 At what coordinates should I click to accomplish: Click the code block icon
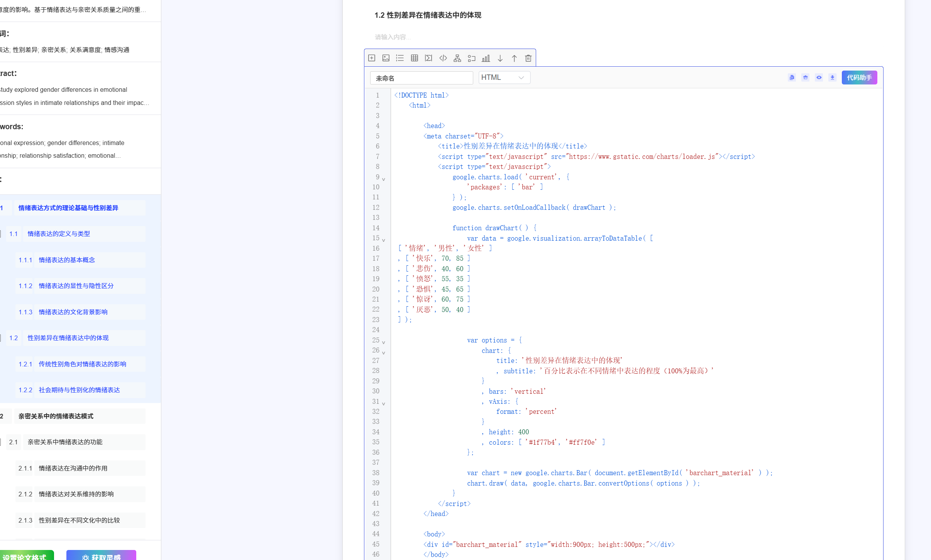[x=443, y=58]
